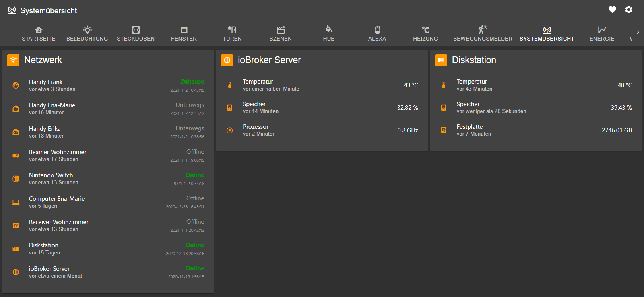Click the Diskstation Temperatur thermometer icon
The image size is (644, 297).
pyautogui.click(x=444, y=85)
